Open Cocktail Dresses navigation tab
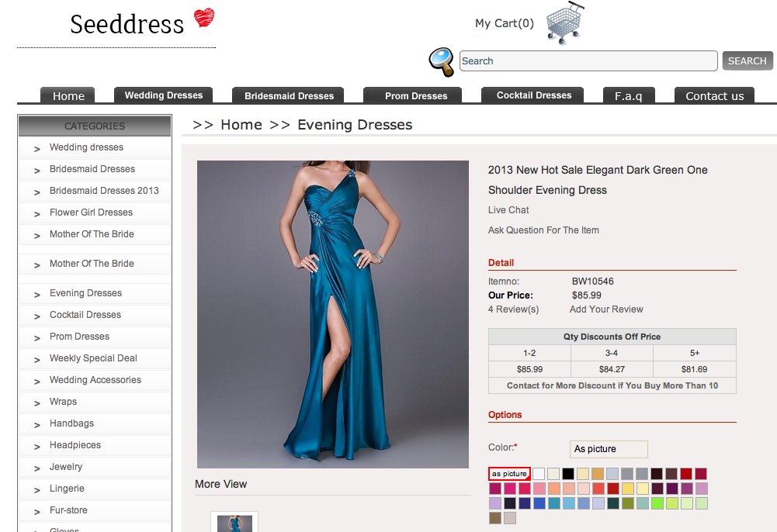Viewport: 777px width, 532px height. [534, 95]
